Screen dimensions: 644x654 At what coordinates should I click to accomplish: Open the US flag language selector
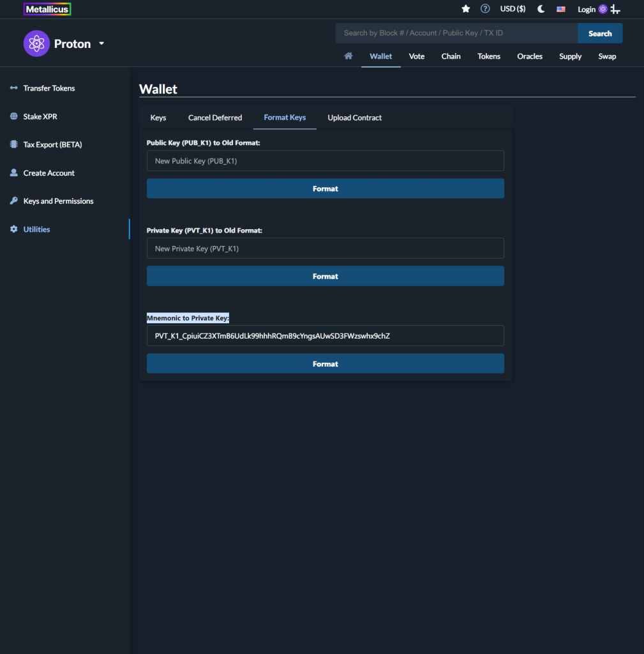point(560,9)
